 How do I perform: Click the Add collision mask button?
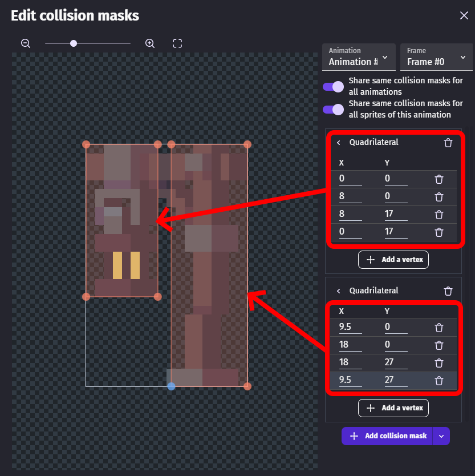[x=387, y=436]
